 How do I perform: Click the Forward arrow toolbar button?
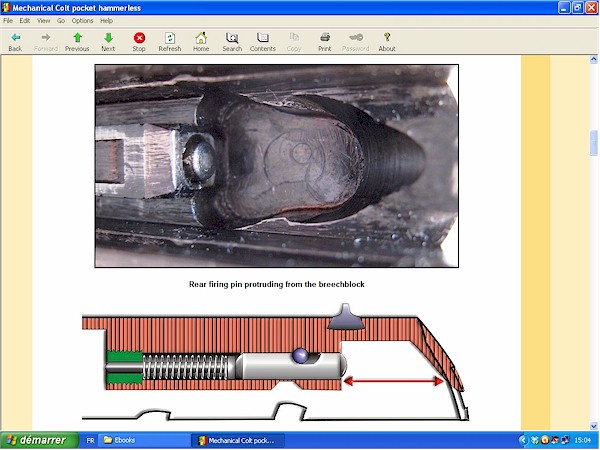46,42
